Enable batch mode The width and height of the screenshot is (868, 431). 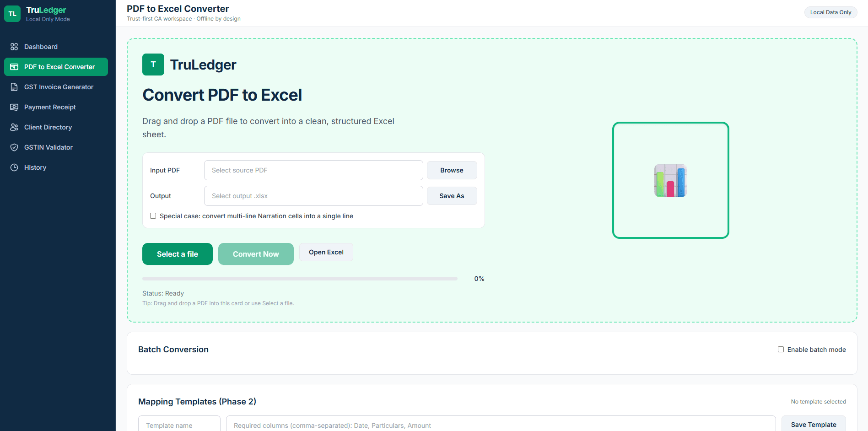coord(781,349)
